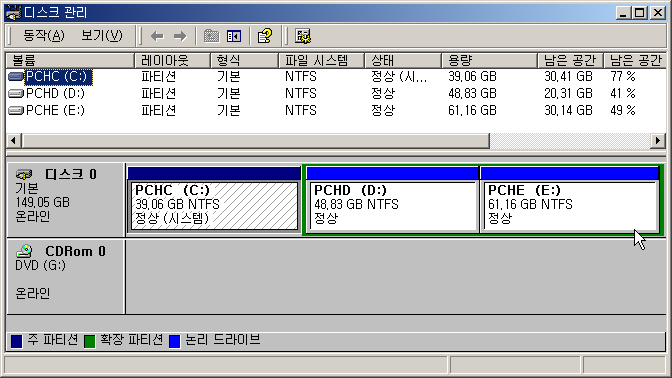Sort by 남은 공간 percent column header
The height and width of the screenshot is (378, 672).
tap(635, 60)
